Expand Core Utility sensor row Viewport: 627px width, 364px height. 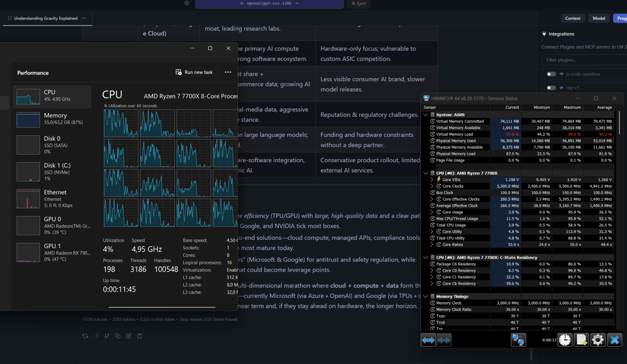[x=432, y=232]
